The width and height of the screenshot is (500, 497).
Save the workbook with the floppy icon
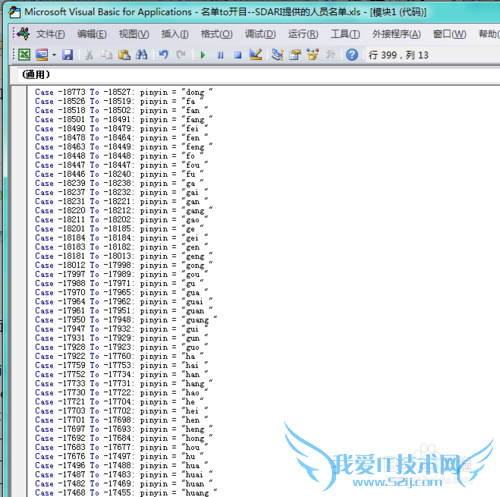pos(67,55)
